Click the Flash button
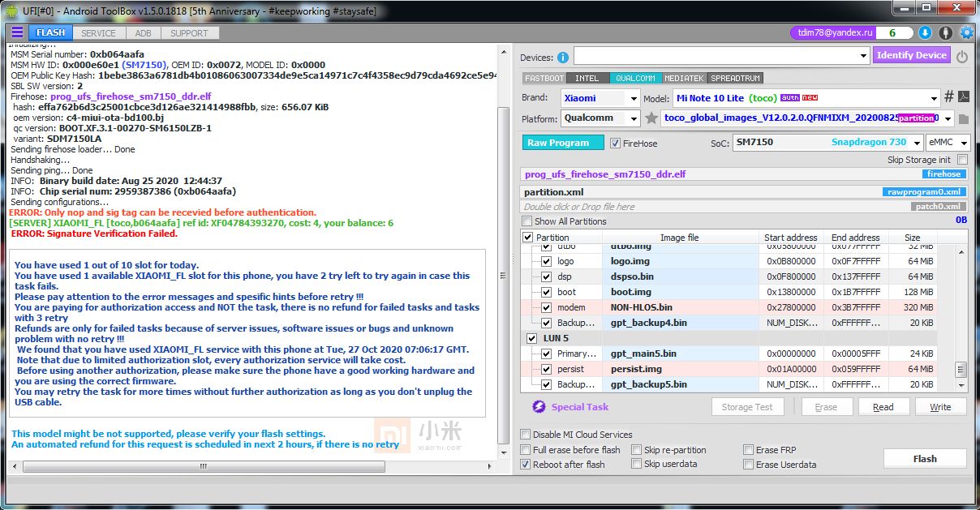 tap(925, 459)
